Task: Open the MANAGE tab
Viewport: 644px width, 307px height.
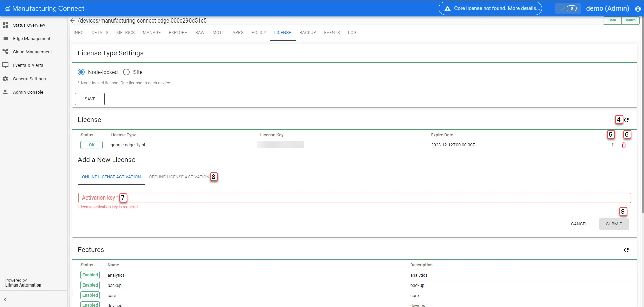Action: pyautogui.click(x=152, y=33)
